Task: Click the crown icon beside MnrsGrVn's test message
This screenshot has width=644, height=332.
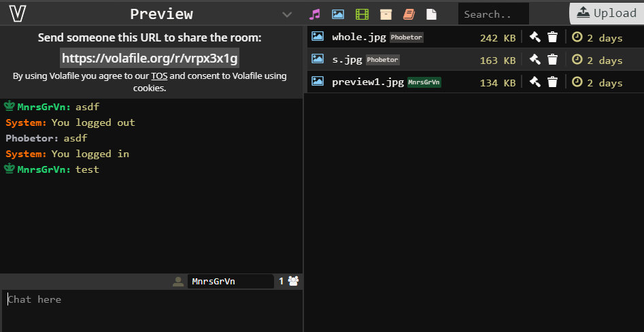Action: 10,169
